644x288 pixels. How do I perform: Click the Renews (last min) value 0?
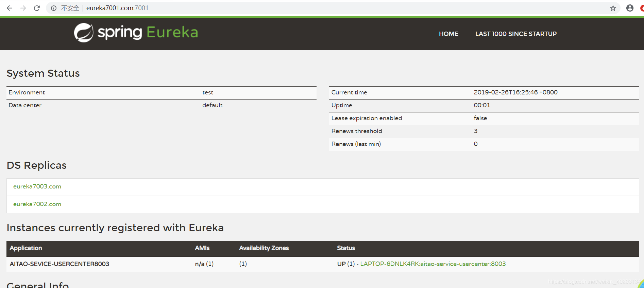point(476,144)
